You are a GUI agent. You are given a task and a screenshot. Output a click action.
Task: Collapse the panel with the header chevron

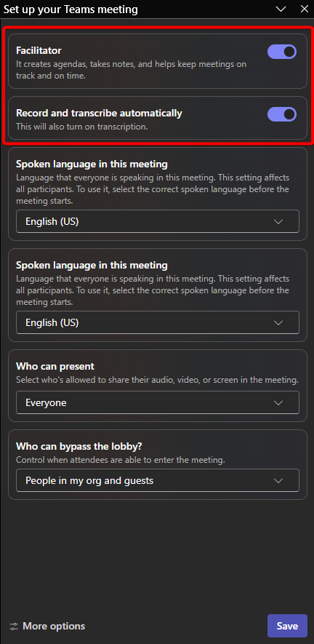[x=281, y=9]
